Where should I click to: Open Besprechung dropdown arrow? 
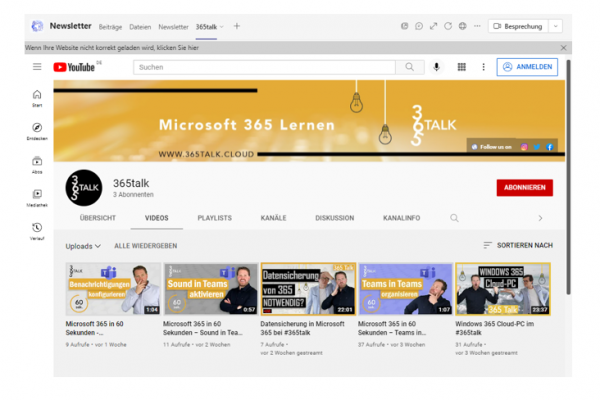pos(556,26)
